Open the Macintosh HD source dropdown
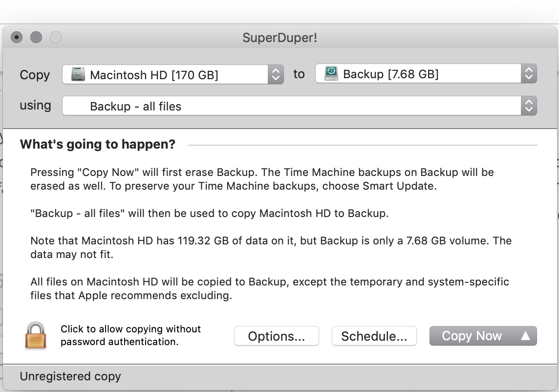The width and height of the screenshot is (559, 392). click(x=173, y=74)
